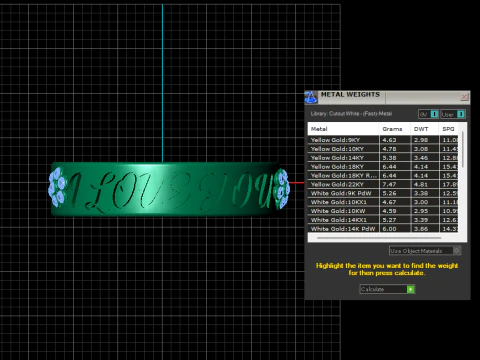The width and height of the screenshot is (480, 360).
Task: Sort by the Metal column header
Action: [x=343, y=129]
